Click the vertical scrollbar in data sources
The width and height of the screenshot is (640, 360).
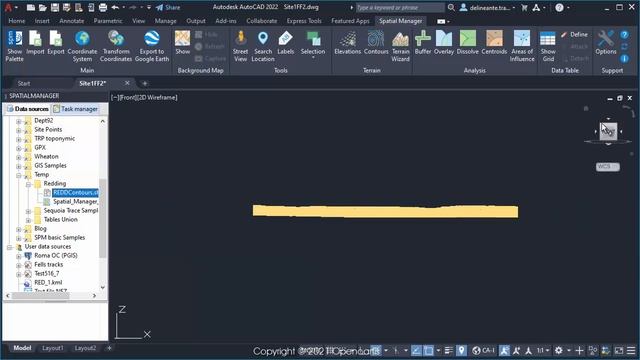coord(102,218)
